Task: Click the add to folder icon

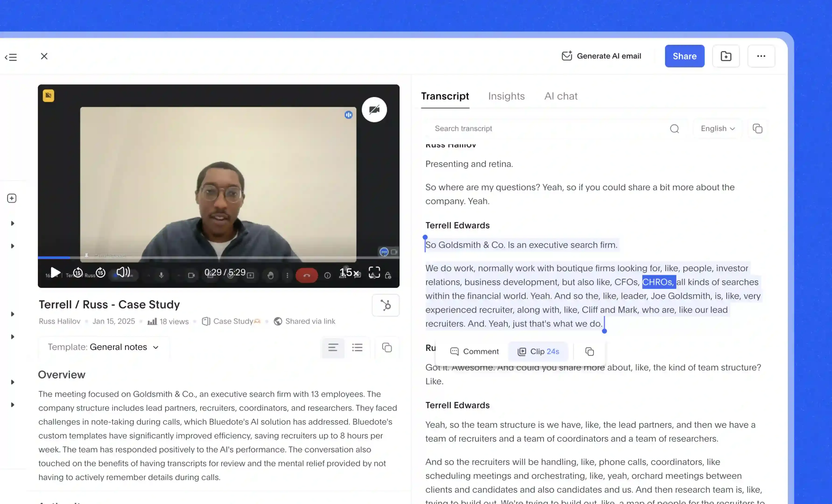Action: pyautogui.click(x=726, y=56)
